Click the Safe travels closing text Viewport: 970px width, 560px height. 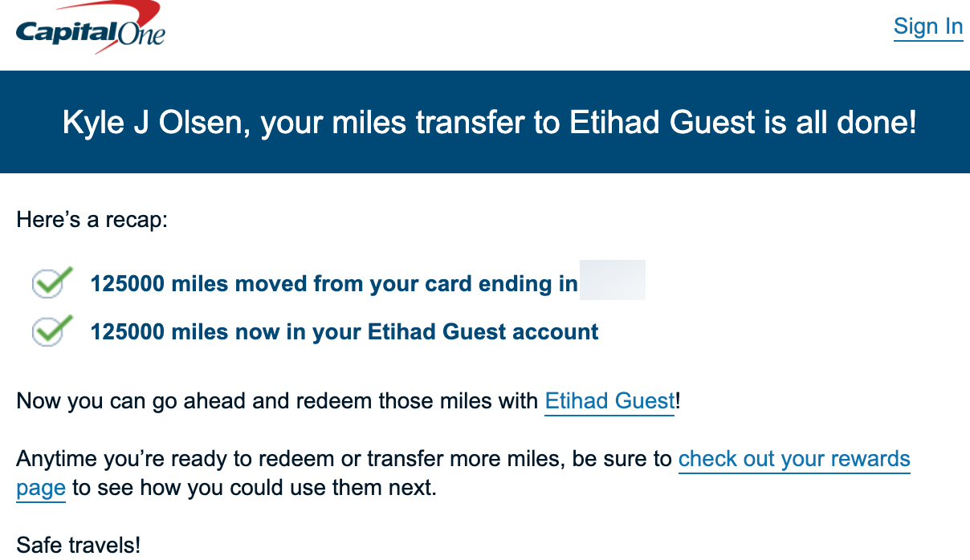coord(77,545)
